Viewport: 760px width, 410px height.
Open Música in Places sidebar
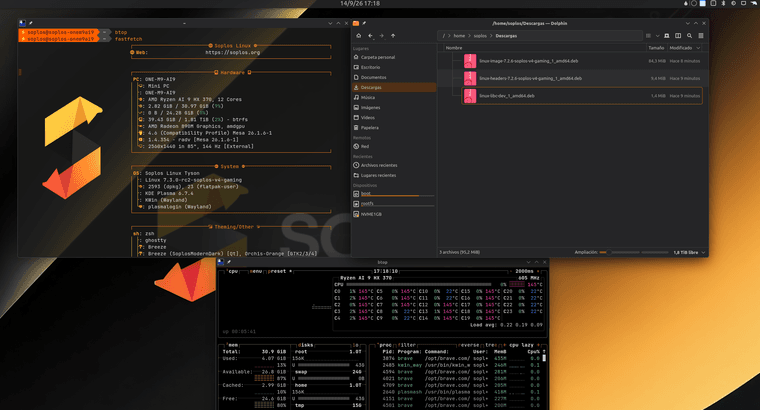[x=394, y=97]
